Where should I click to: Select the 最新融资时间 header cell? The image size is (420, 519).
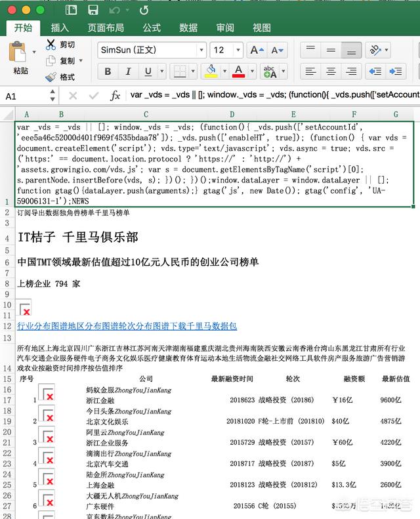(x=232, y=379)
